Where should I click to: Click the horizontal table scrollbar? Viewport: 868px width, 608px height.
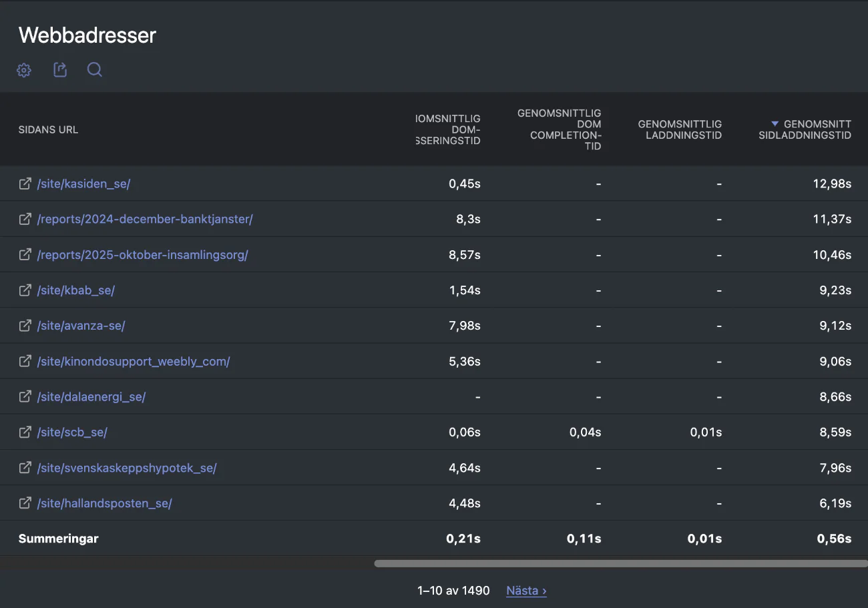(620, 564)
